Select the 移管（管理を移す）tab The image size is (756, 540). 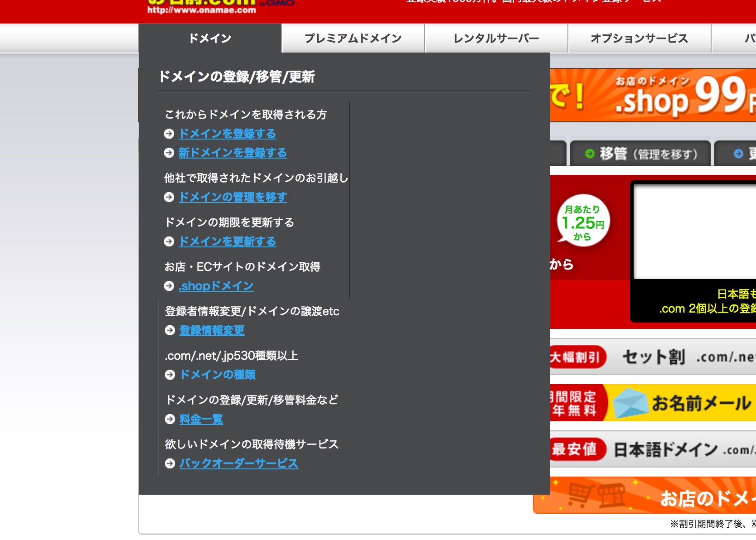640,154
